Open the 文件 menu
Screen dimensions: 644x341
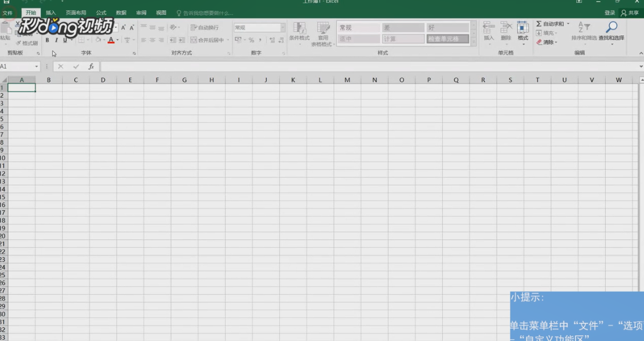click(x=9, y=12)
